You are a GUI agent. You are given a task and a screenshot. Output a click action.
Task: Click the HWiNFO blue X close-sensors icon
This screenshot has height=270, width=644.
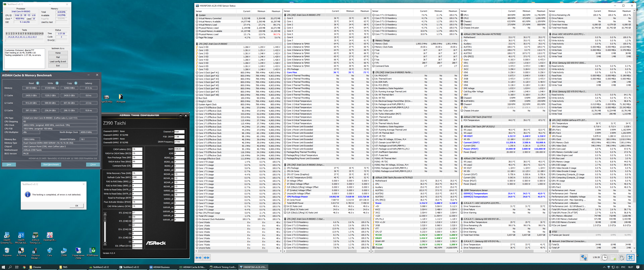click(630, 257)
